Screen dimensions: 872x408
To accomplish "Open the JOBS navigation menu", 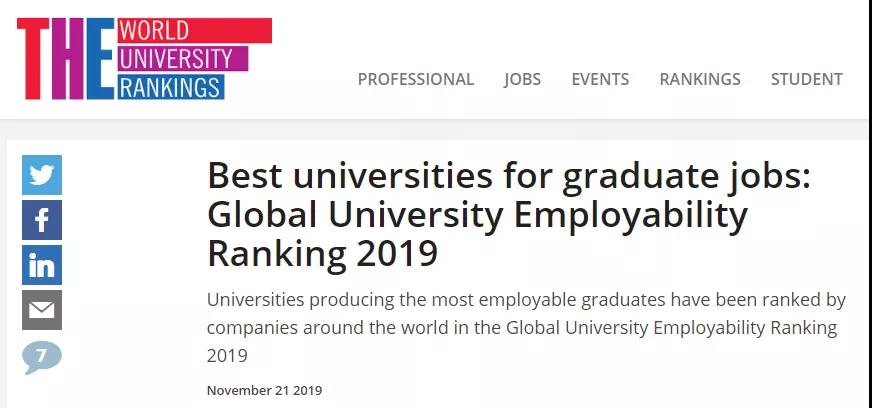I will tap(522, 79).
